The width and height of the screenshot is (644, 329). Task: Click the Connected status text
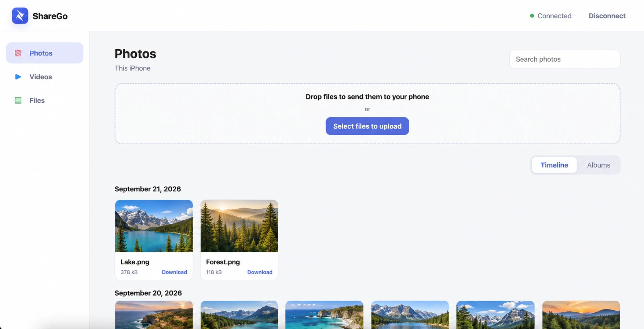[554, 16]
